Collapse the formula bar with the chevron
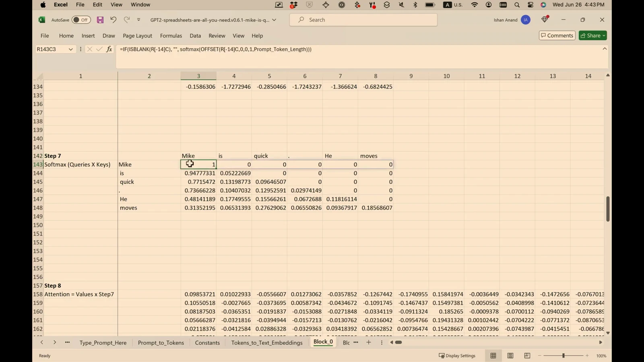The width and height of the screenshot is (644, 362). pos(605,49)
